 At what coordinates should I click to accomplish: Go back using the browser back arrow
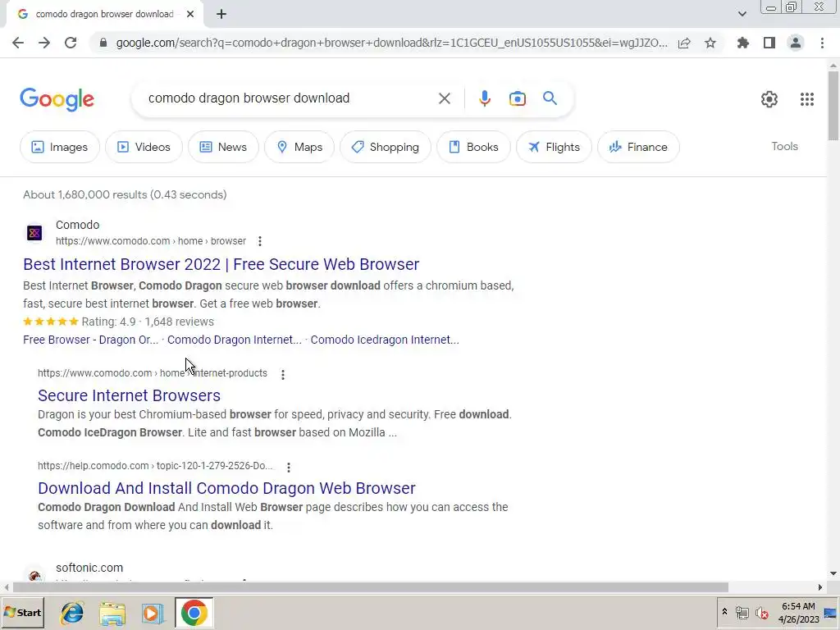18,43
